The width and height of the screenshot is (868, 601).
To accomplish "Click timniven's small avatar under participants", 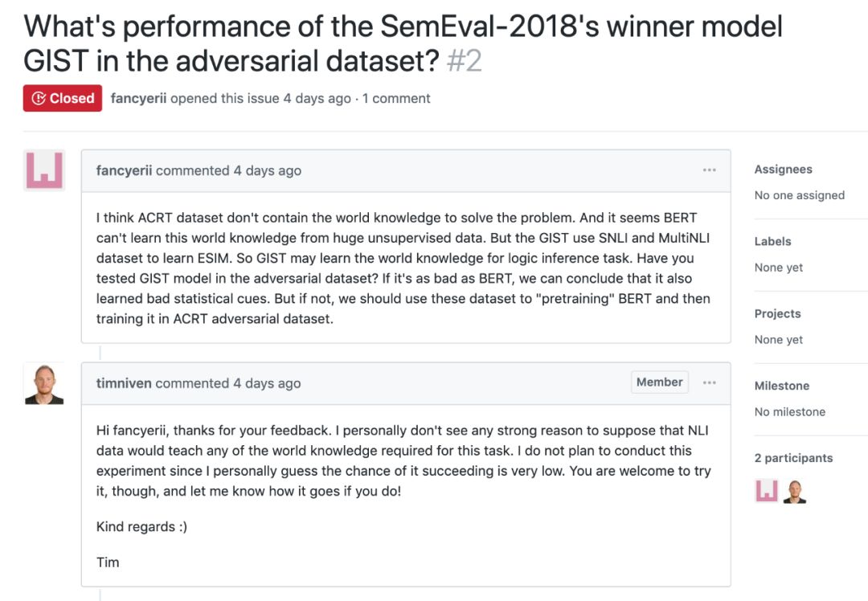I will pyautogui.click(x=795, y=491).
